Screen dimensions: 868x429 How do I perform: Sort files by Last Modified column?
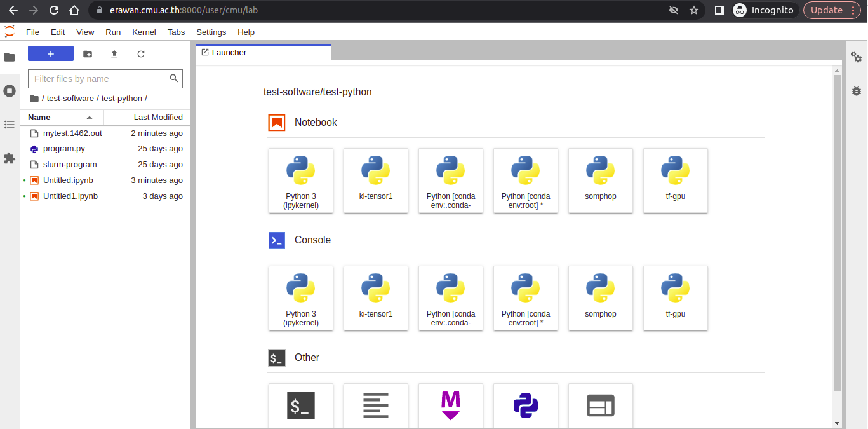(147, 118)
